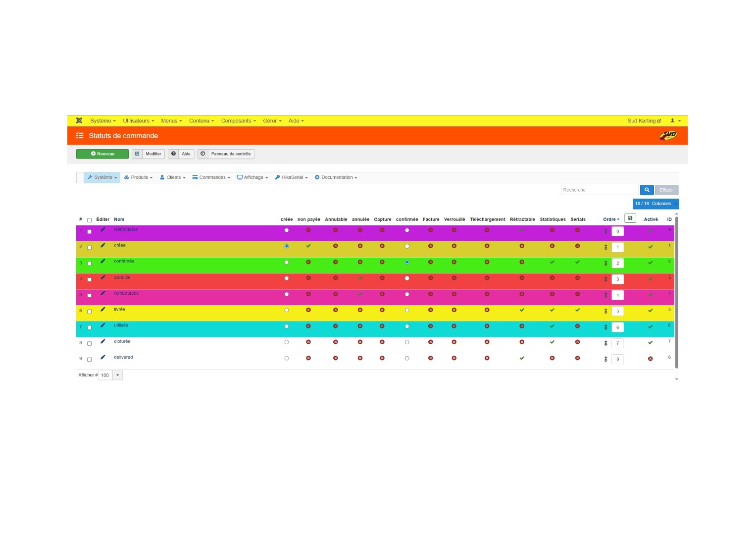Click the Modifier toolbar button
Screen dimensions: 756x535
click(148, 154)
